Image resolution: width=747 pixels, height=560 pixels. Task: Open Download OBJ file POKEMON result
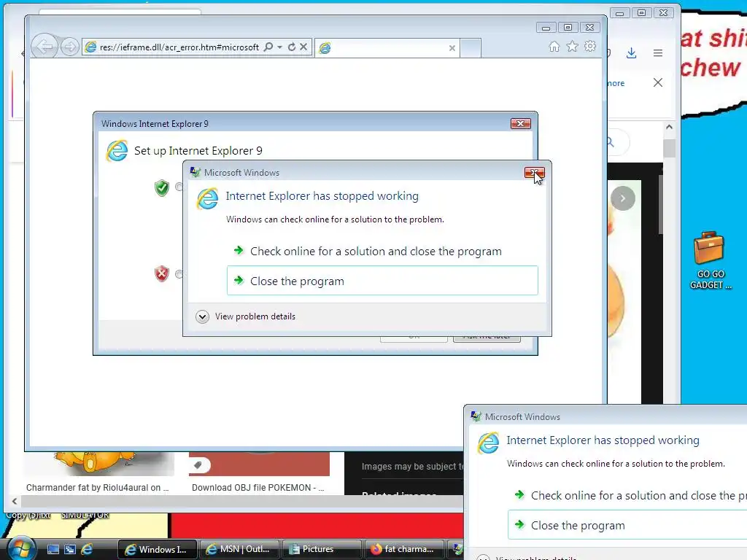pyautogui.click(x=258, y=488)
